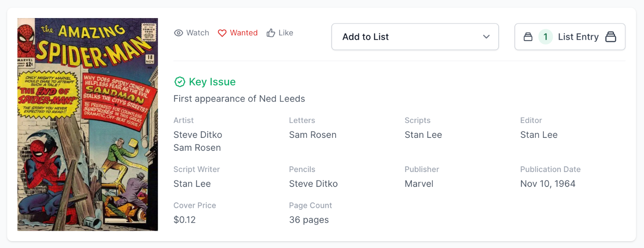Click the Key Issue heading text
This screenshot has width=644, height=248.
point(212,82)
